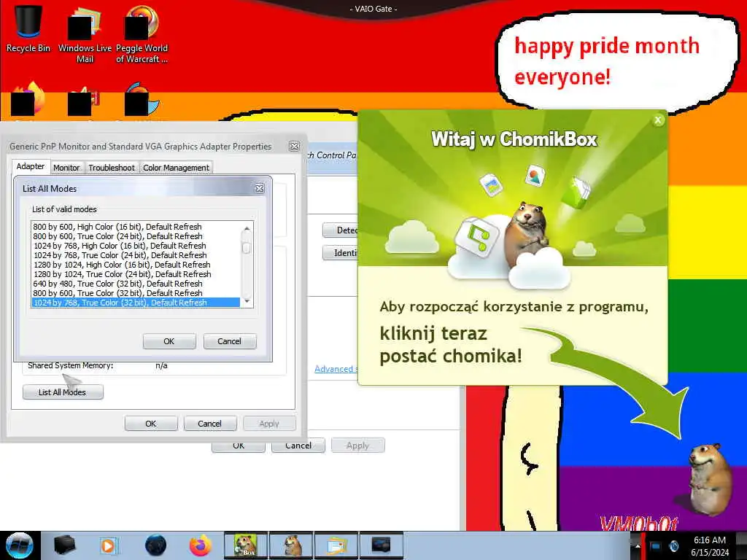747x560 pixels.
Task: Select 800 by 600 True Color 24 bit mode
Action: coord(135,236)
